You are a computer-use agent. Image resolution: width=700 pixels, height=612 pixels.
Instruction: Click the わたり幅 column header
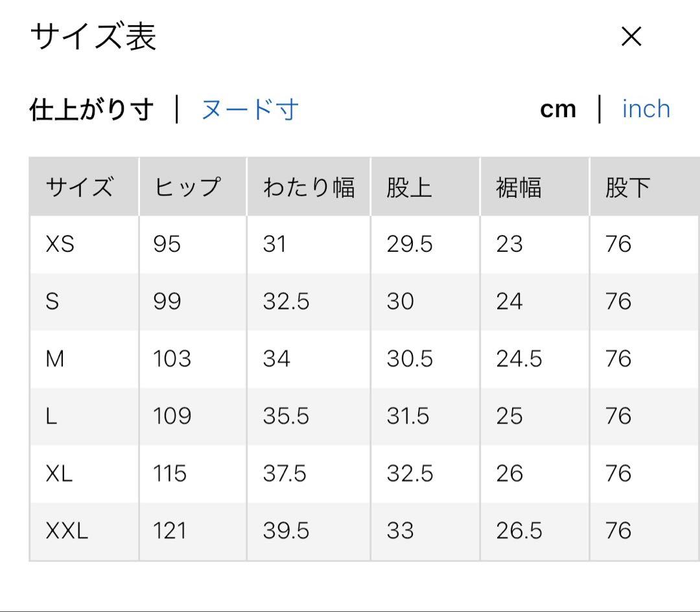(309, 188)
